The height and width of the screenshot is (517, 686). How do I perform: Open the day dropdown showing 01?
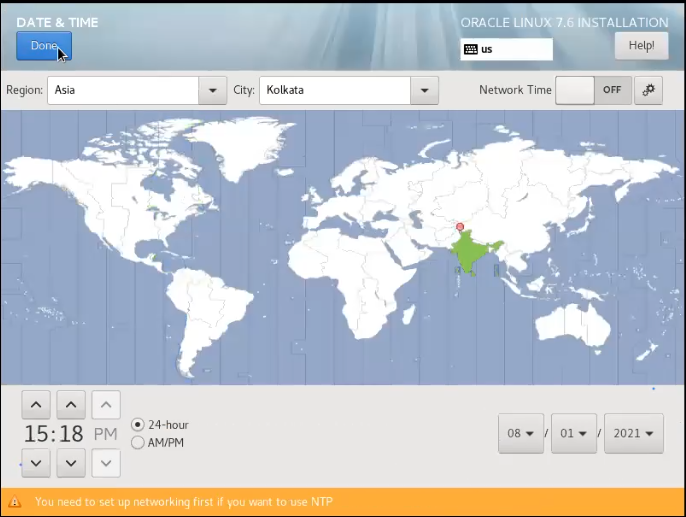coord(574,433)
